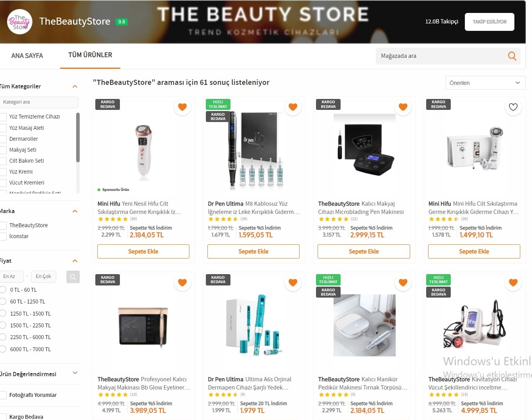Open the Önerilen sort dropdown
The width and height of the screenshot is (532, 420).
pyautogui.click(x=485, y=83)
